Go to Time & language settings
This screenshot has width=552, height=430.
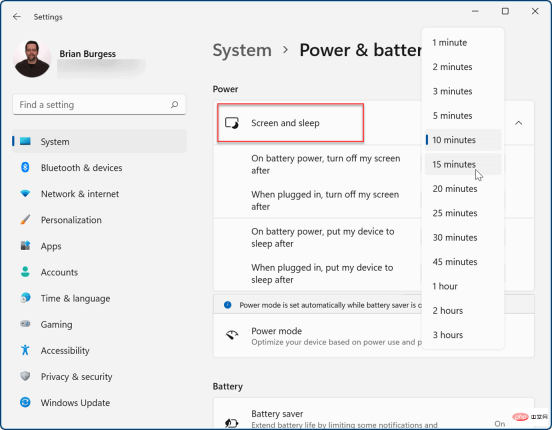tap(99, 298)
